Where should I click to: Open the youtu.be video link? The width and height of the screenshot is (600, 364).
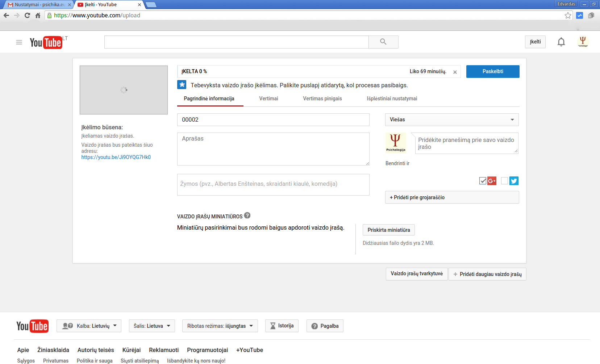click(116, 157)
